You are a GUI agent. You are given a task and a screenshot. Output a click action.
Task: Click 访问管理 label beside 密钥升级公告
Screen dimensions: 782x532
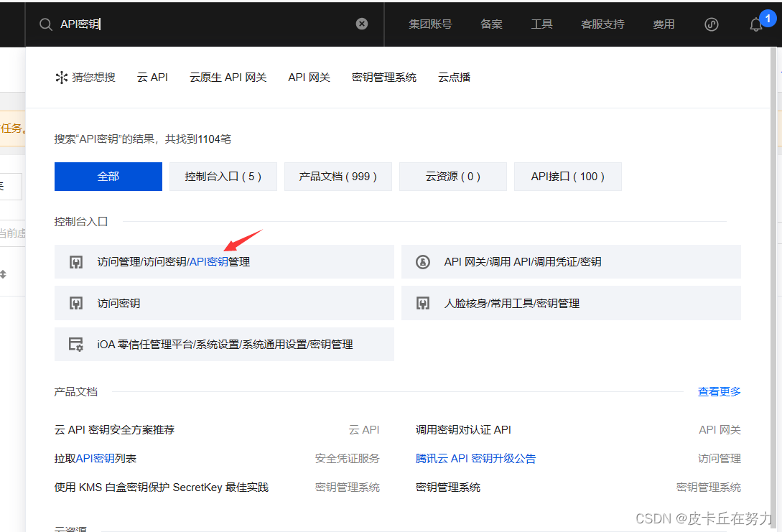coord(719,459)
